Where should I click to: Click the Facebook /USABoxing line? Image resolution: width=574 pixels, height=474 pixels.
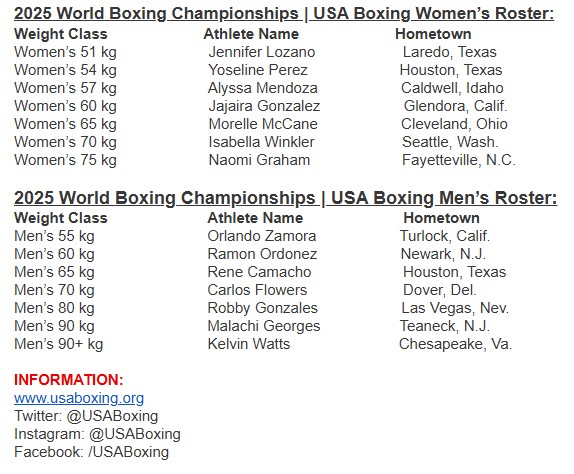pyautogui.click(x=92, y=452)
